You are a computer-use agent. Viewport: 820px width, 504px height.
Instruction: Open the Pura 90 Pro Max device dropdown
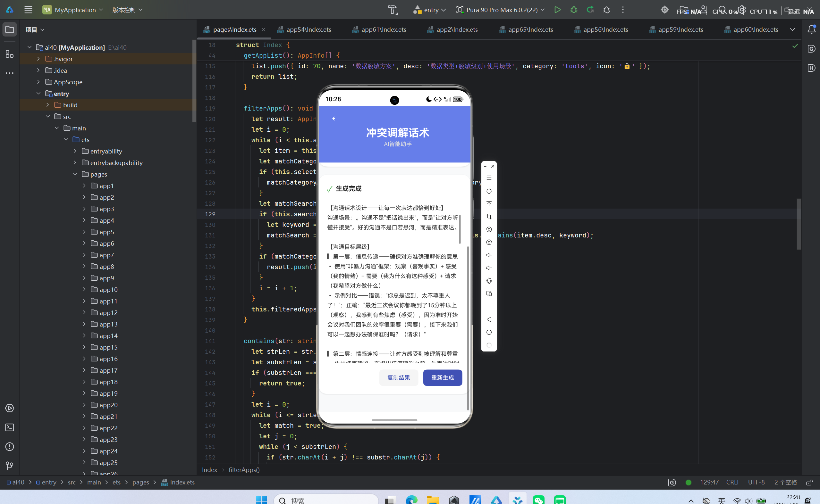point(500,10)
